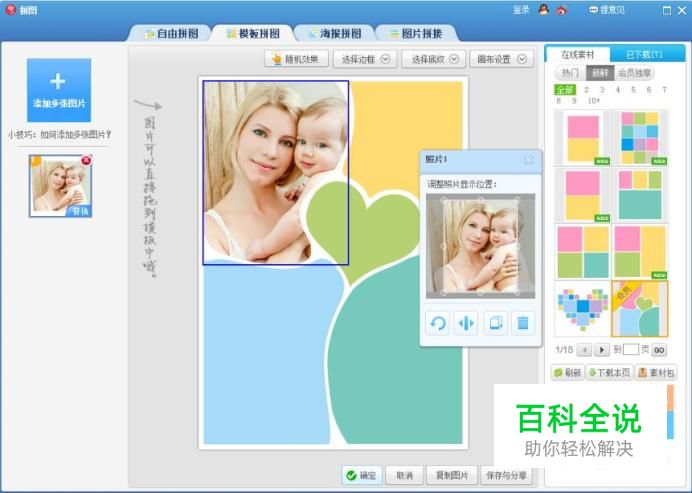Filter templates by 9 photos
Image resolution: width=692 pixels, height=493 pixels.
coord(574,101)
